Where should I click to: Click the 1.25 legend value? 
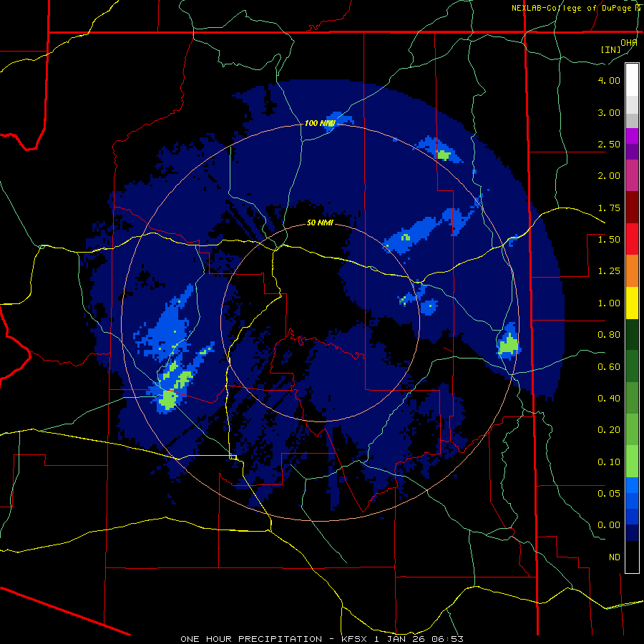[609, 271]
